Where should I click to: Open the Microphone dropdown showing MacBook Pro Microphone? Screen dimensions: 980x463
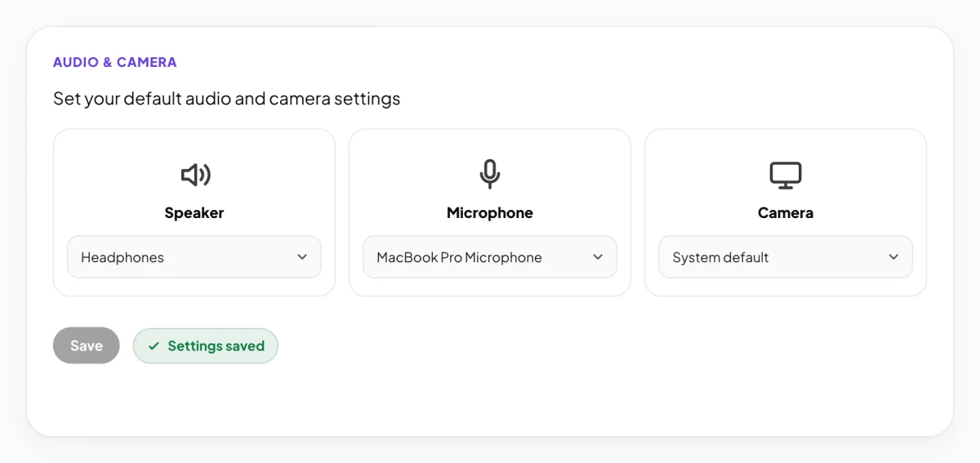[x=490, y=257]
